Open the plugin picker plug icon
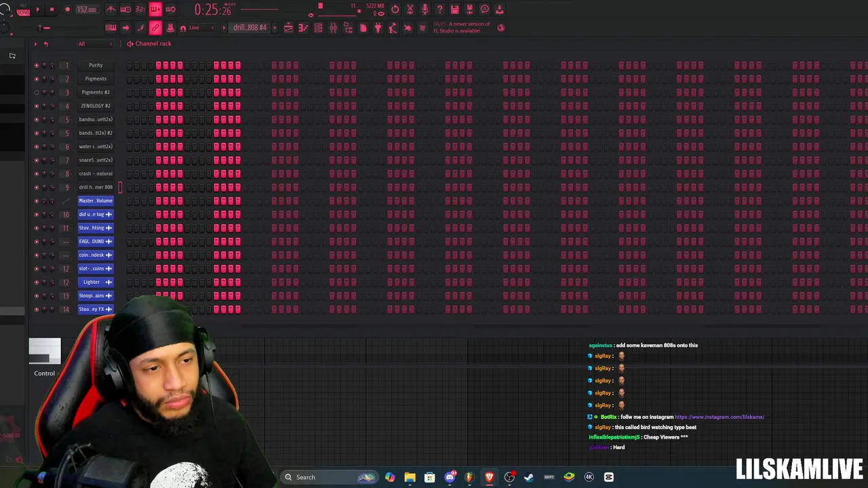 coord(378,28)
